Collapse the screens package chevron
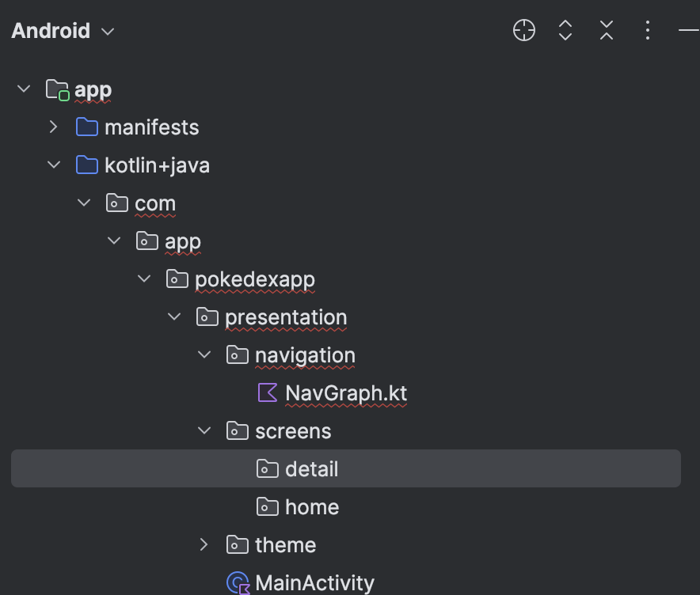Image resolution: width=700 pixels, height=595 pixels. (204, 430)
